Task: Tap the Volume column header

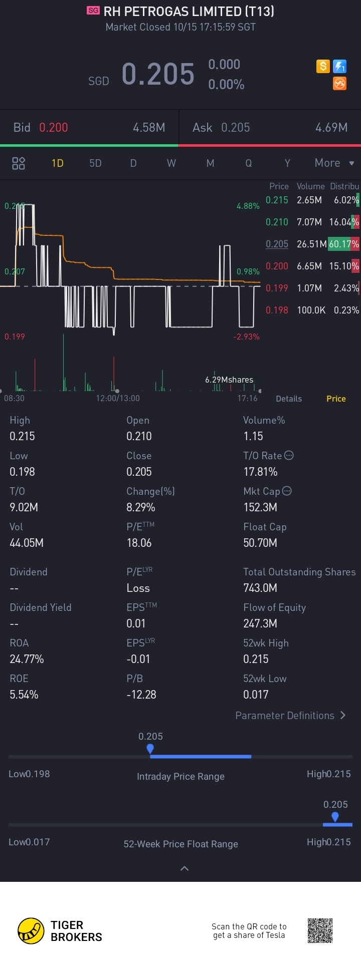Action: click(311, 186)
